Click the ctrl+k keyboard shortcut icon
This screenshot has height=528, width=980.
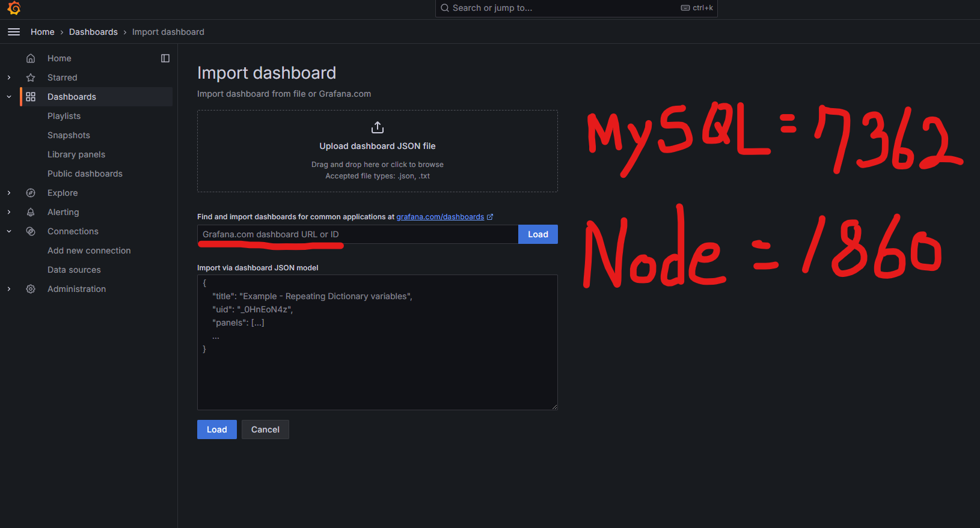coord(685,8)
